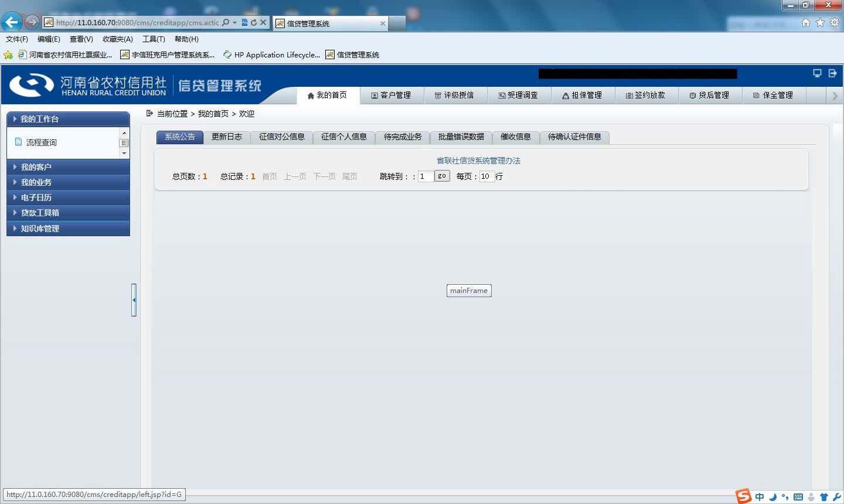The width and height of the screenshot is (844, 504).
Task: Select the 系统公告 tab
Action: coord(180,137)
